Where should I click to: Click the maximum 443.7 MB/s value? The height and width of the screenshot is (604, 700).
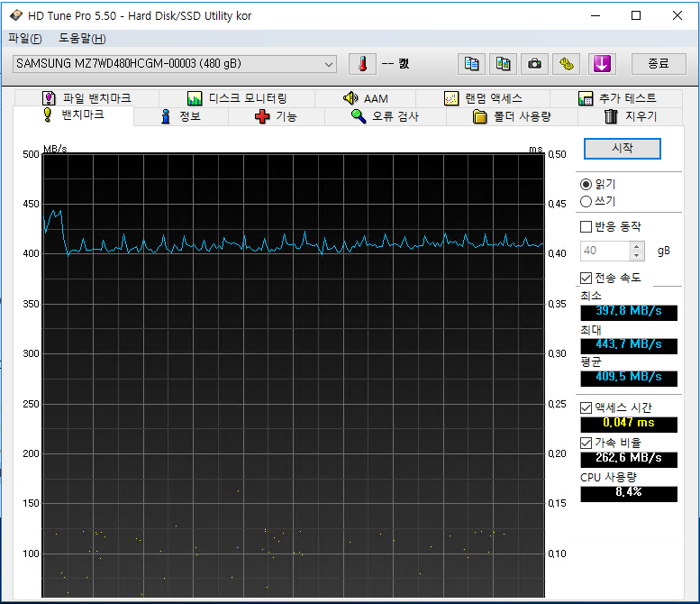click(629, 345)
